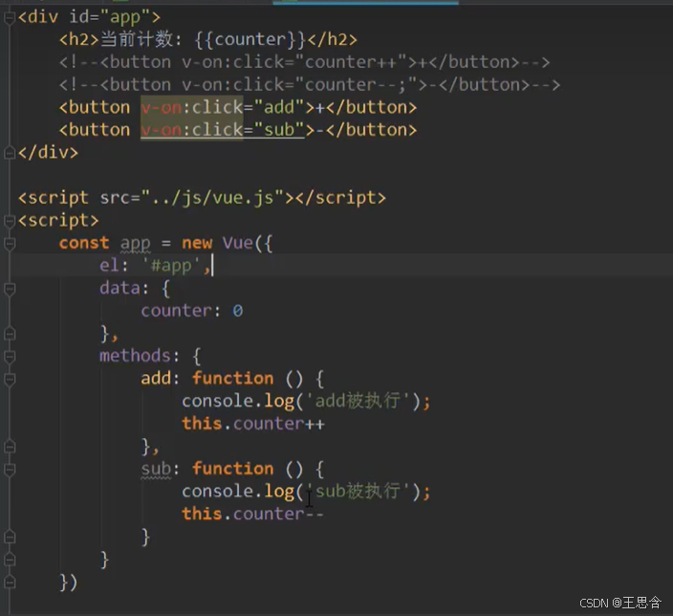Click the data property key
This screenshot has width=673, height=616.
119,288
